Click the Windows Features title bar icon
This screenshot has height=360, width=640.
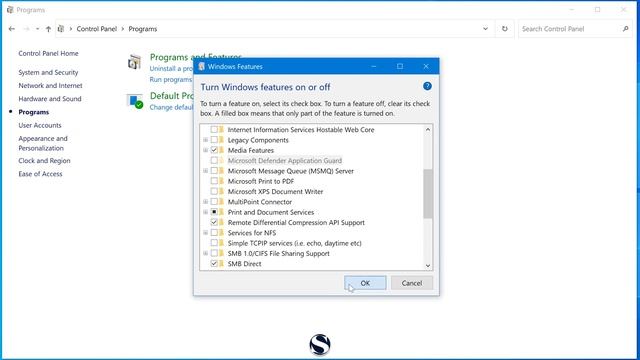coord(201,67)
